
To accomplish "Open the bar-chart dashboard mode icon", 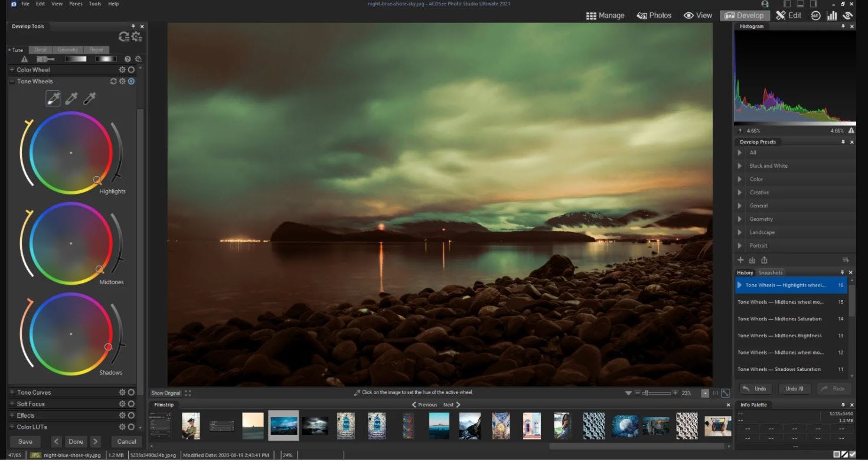I will point(832,15).
